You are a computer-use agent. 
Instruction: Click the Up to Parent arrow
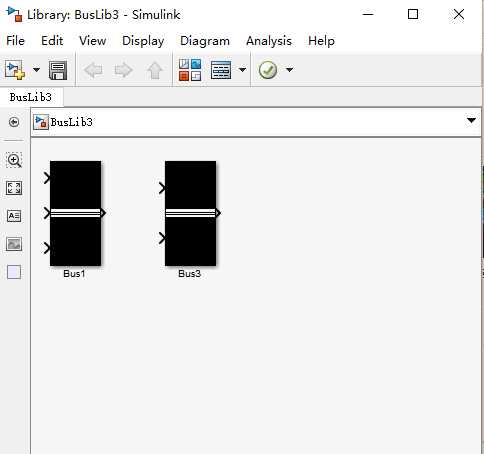coord(155,70)
